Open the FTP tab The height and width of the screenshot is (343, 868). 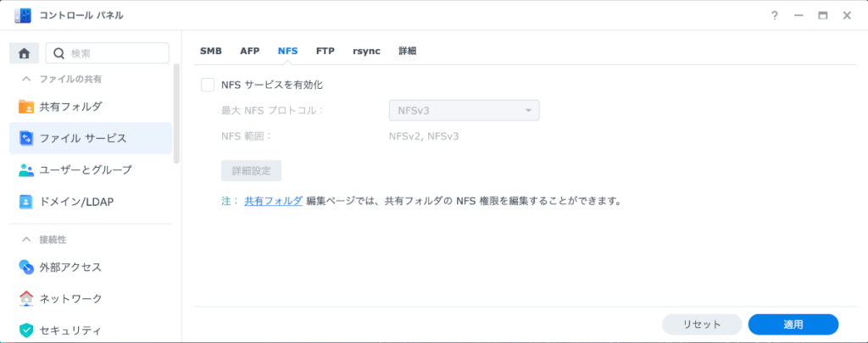325,51
